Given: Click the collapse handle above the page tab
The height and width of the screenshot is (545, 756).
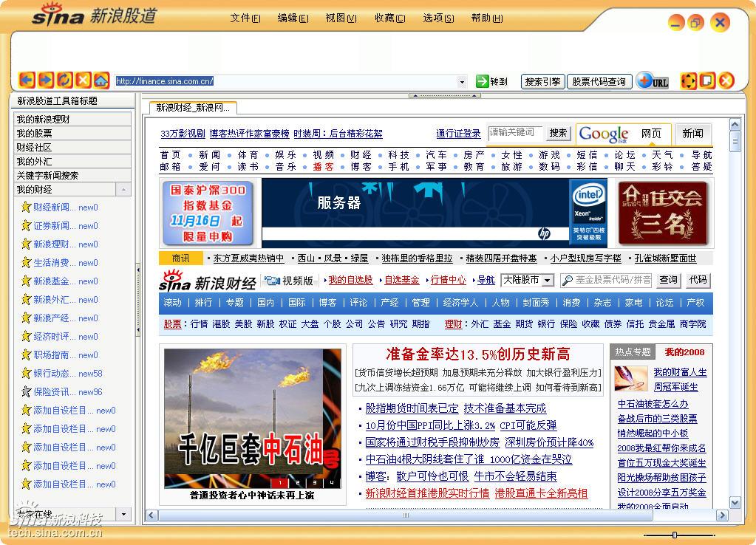Looking at the screenshot, I should [444, 95].
